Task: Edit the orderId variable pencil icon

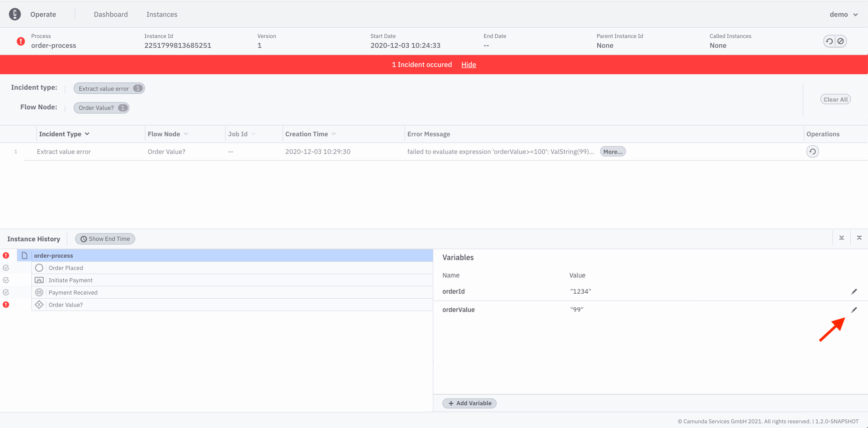Action: pyautogui.click(x=854, y=291)
